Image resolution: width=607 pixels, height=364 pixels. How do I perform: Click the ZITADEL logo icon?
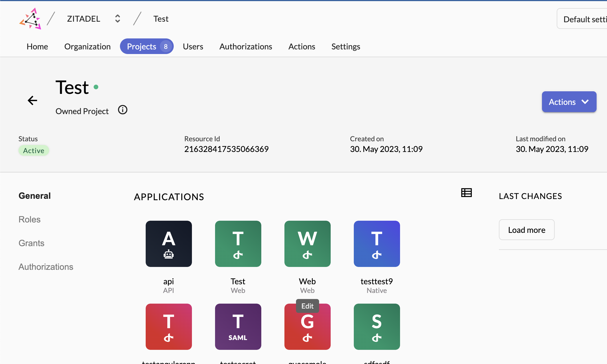click(x=30, y=19)
